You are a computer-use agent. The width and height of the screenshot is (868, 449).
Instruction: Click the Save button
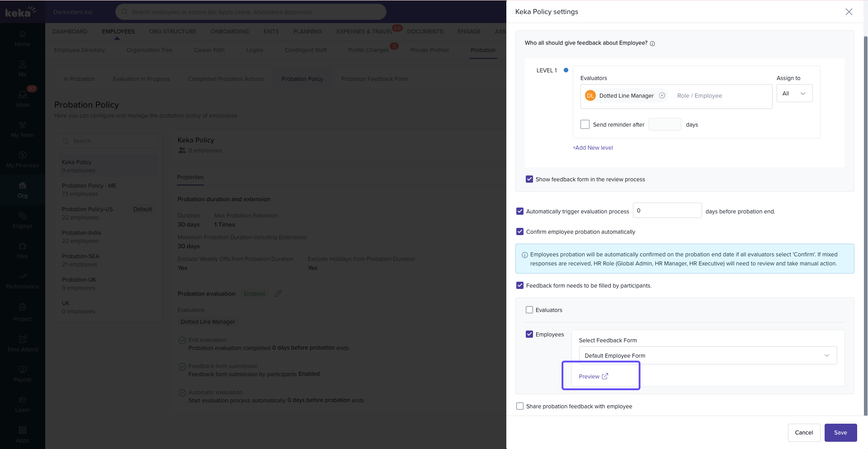pos(840,432)
